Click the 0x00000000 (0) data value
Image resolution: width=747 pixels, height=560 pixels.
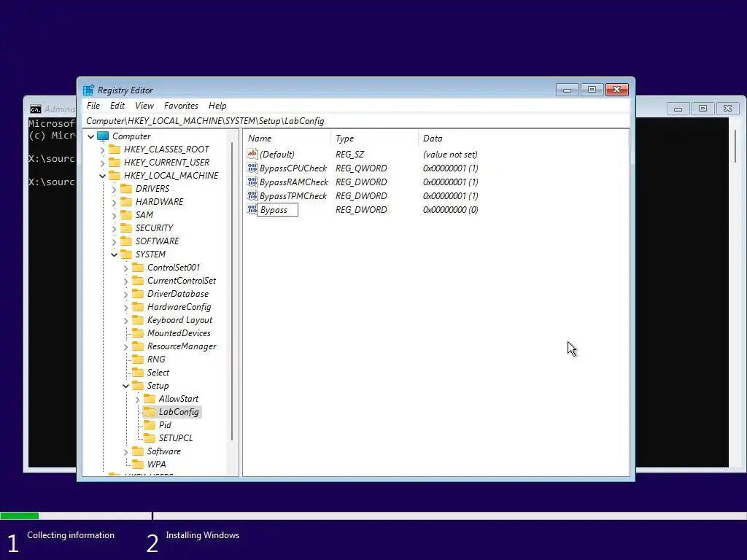pos(450,209)
